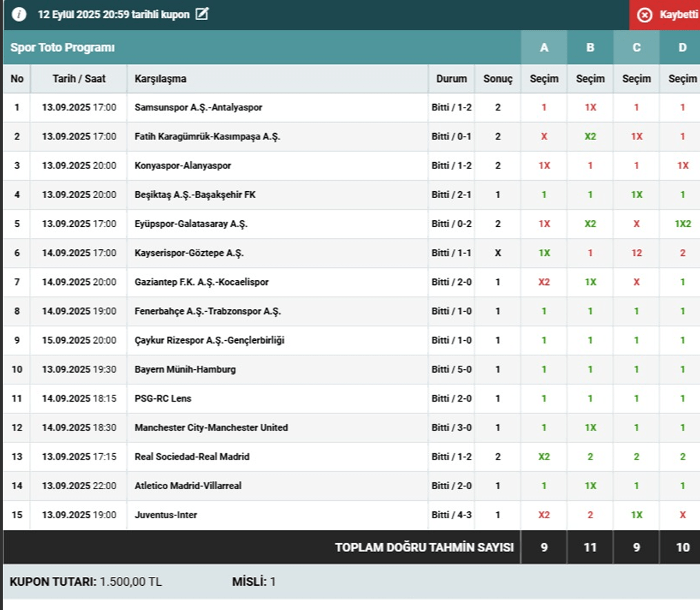Screen dimensions: 700x610
Task: Click the edit pencil icon next to coupon title
Action: pos(201,14)
